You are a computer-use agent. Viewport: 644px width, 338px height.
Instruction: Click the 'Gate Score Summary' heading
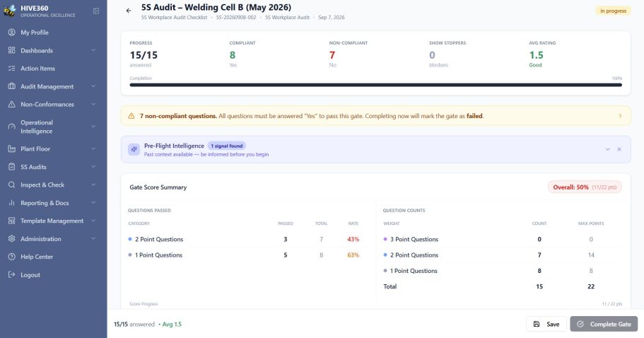[x=158, y=187]
